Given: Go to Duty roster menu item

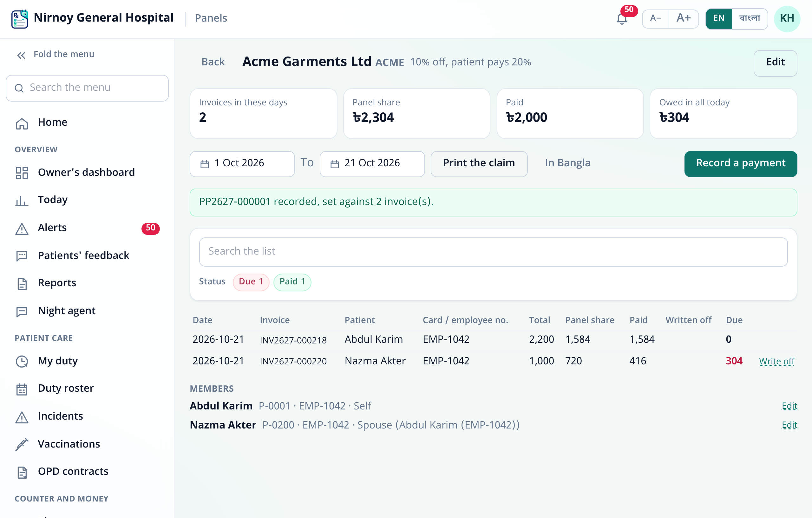Looking at the screenshot, I should 87,389.
